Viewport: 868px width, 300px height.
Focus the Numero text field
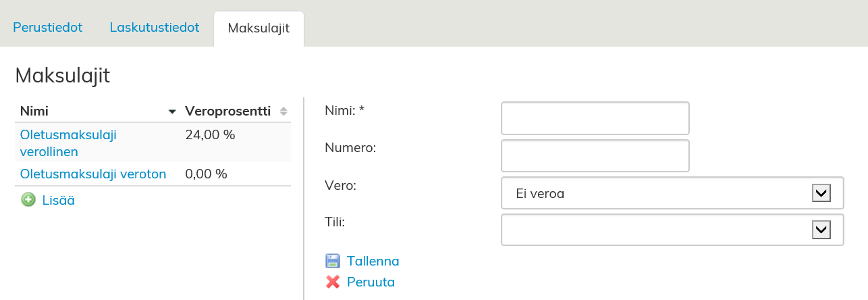(x=595, y=156)
